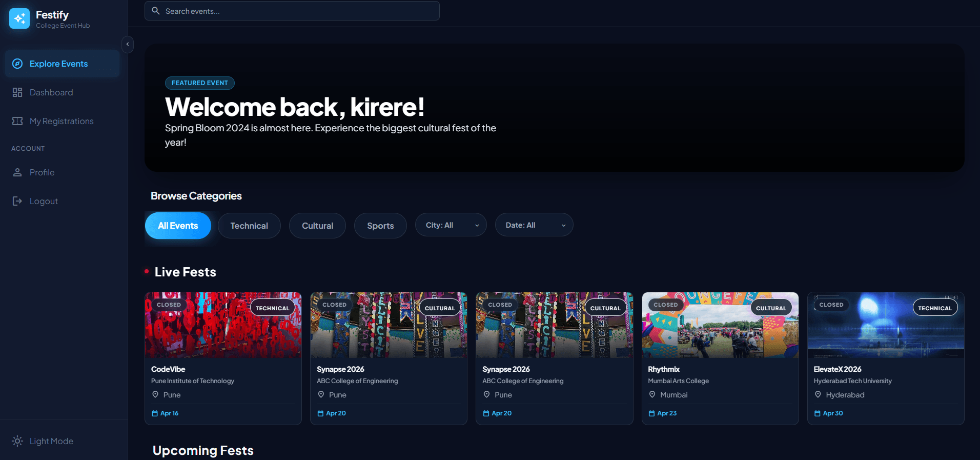Click the My Registrations ticket icon
The width and height of the screenshot is (980, 460).
tap(17, 121)
